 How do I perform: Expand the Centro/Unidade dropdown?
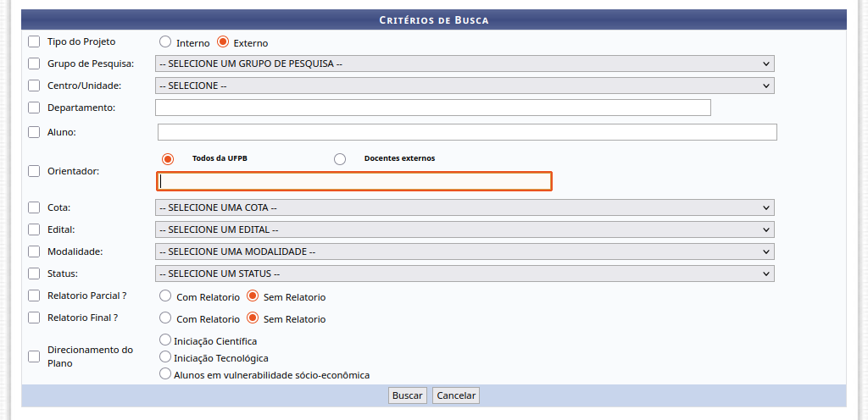tap(465, 86)
